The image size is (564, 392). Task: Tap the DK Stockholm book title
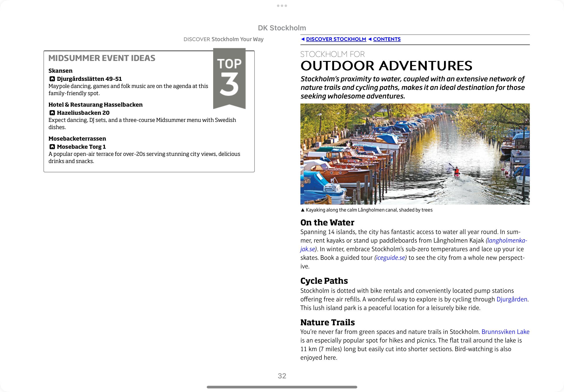[x=282, y=28]
